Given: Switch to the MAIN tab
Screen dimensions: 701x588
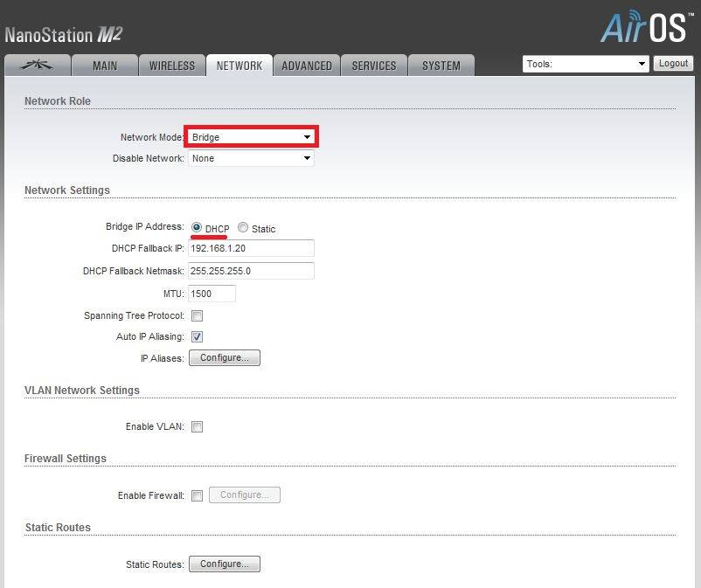Looking at the screenshot, I should click(x=105, y=66).
